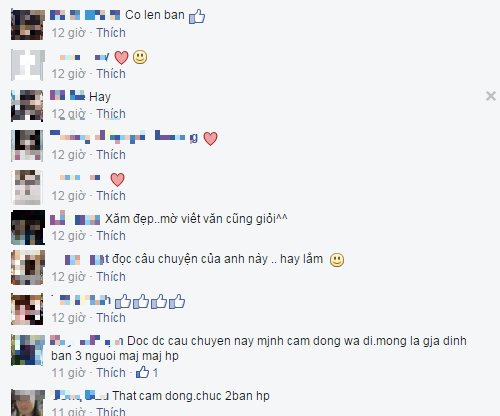This screenshot has width=500, height=416.
Task: Open commenter name before "Xăm đẹp"
Action: [x=75, y=218]
